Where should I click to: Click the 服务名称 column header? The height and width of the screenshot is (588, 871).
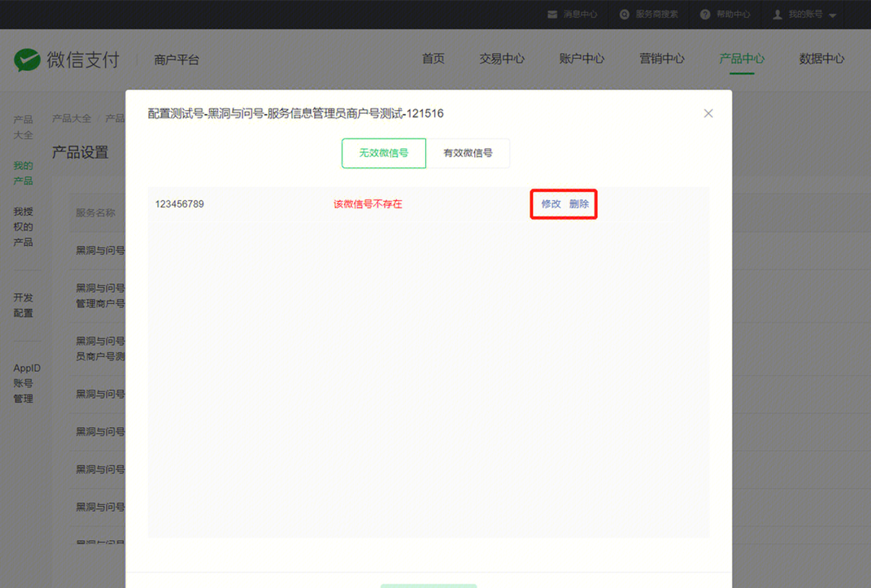(96, 212)
